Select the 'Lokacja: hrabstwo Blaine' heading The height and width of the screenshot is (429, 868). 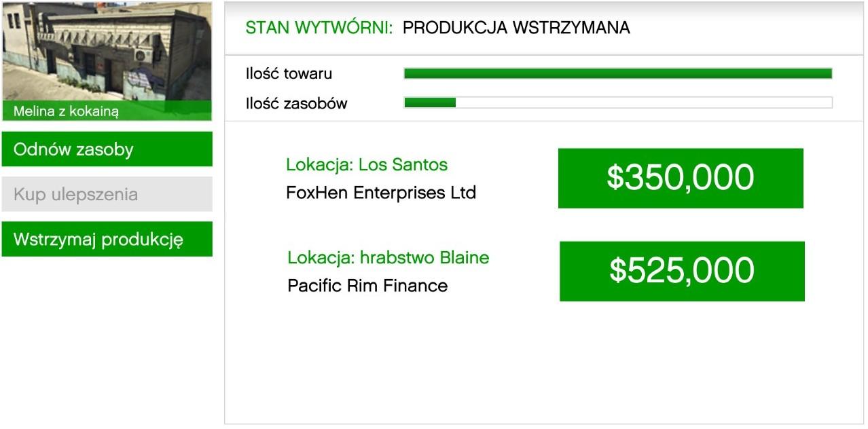coord(388,258)
